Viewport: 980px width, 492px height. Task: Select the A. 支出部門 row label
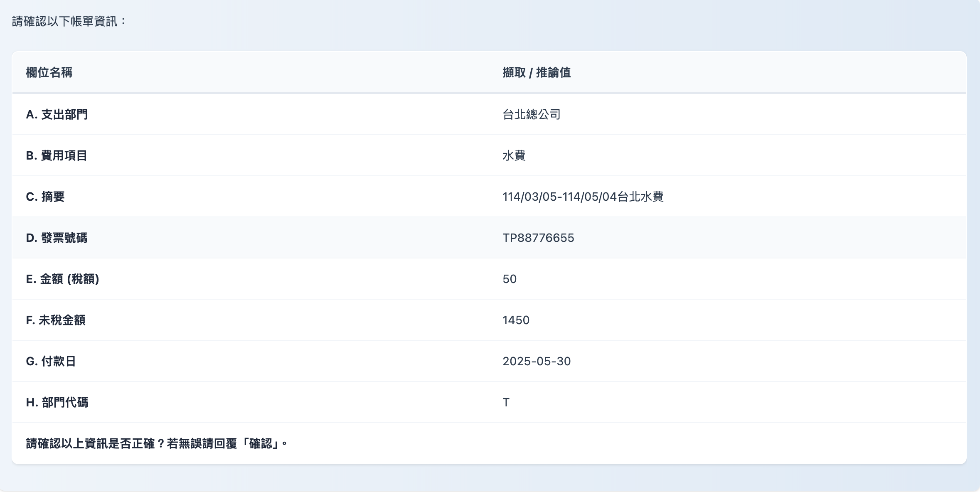(57, 114)
